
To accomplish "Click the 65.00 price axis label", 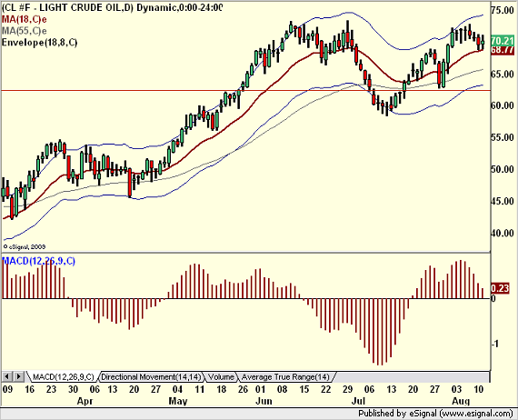I will tap(503, 74).
